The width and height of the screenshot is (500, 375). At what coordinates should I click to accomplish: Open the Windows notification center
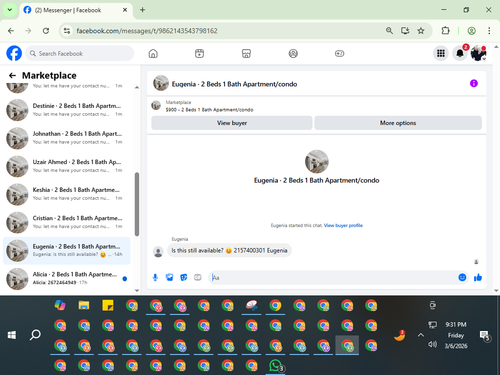(484, 335)
